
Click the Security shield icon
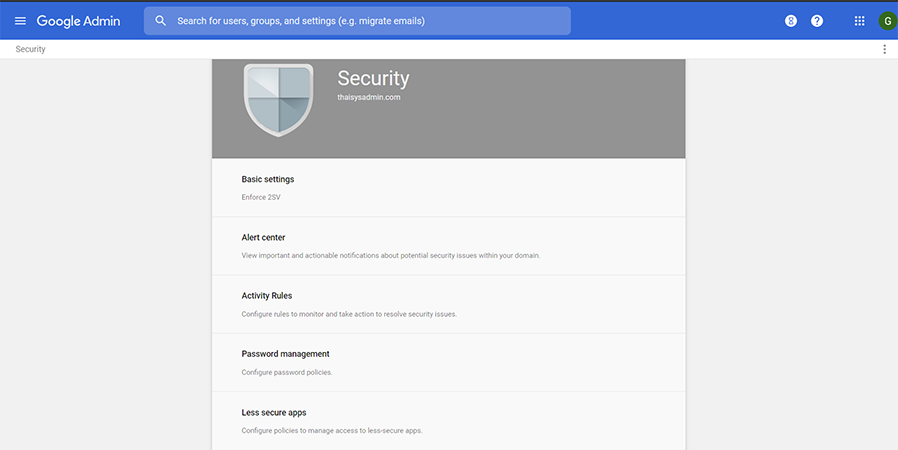pyautogui.click(x=278, y=100)
